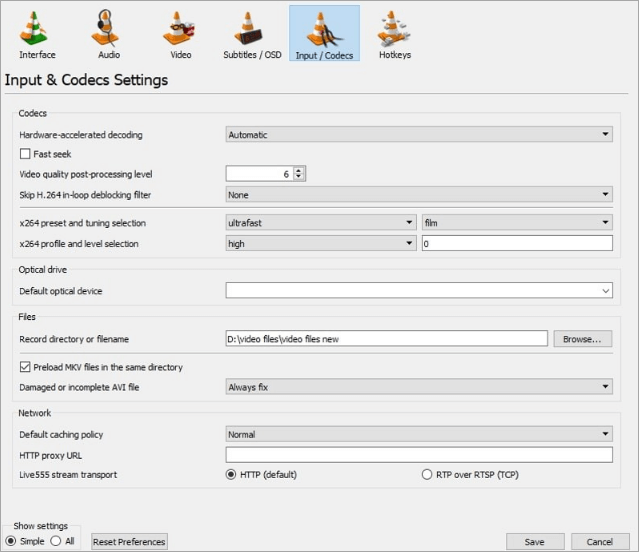Open the Hotkeys settings icon

click(x=394, y=31)
